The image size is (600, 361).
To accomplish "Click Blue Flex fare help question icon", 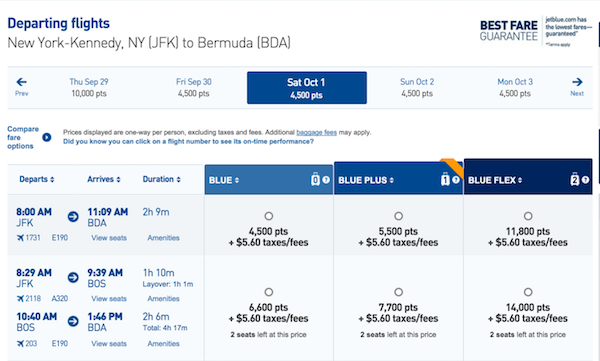I will click(585, 180).
